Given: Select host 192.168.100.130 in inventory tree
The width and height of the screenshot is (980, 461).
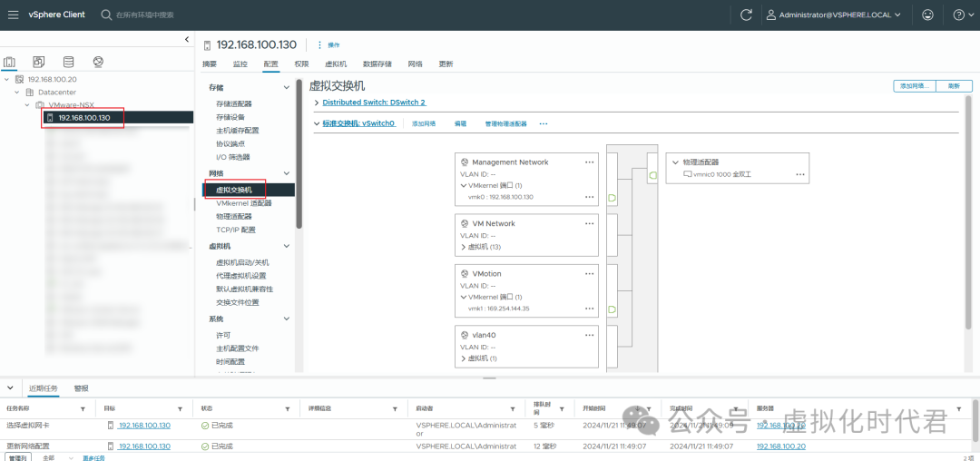Looking at the screenshot, I should pyautogui.click(x=83, y=117).
